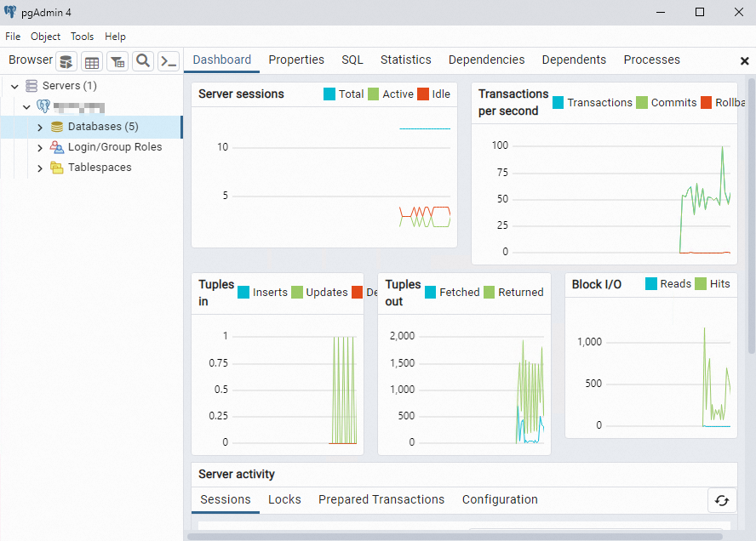Click the View Data table icon
Image resolution: width=756 pixels, height=541 pixels.
point(92,61)
